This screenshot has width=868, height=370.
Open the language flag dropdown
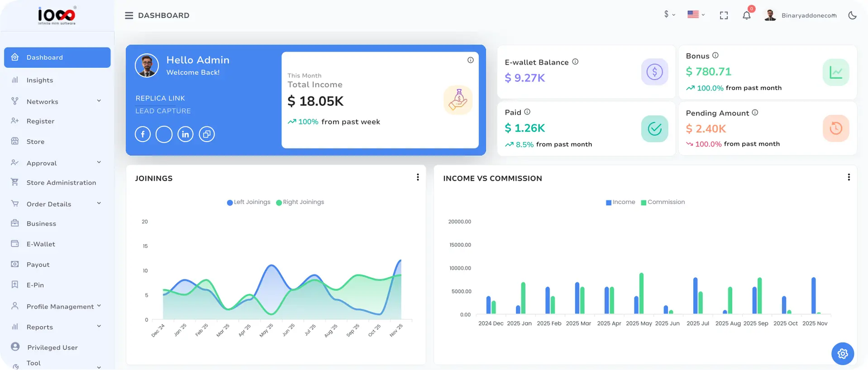point(696,15)
